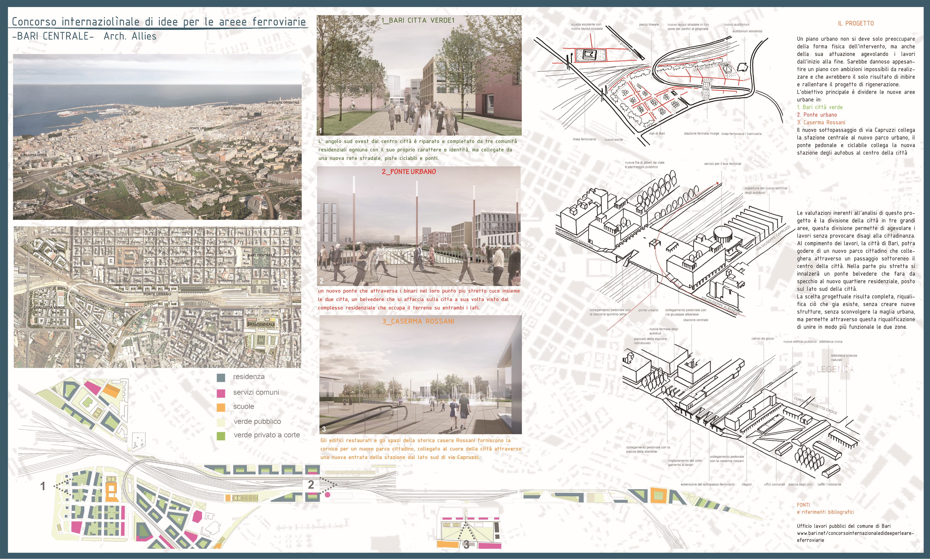Click the FONTI heading in orange
930x560 pixels.
pyautogui.click(x=803, y=505)
